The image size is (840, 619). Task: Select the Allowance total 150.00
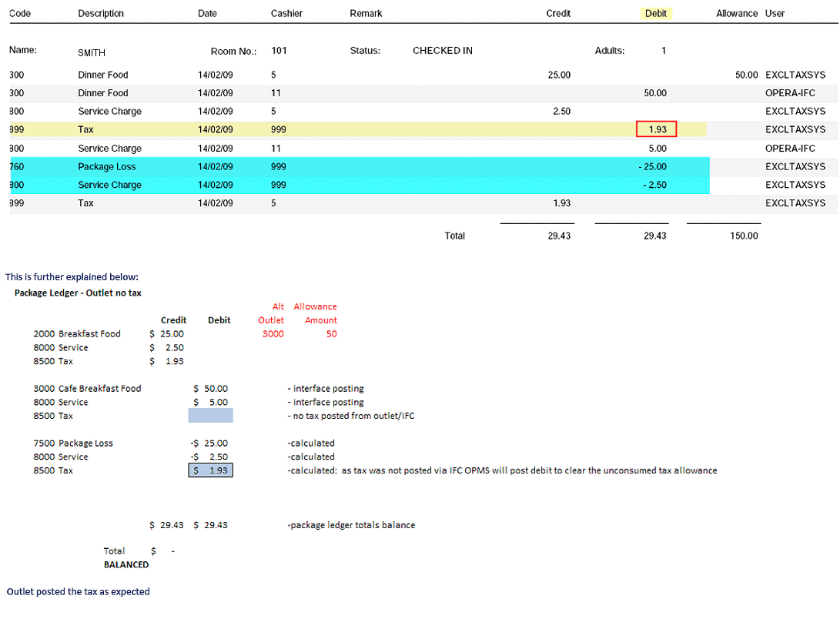(x=744, y=236)
